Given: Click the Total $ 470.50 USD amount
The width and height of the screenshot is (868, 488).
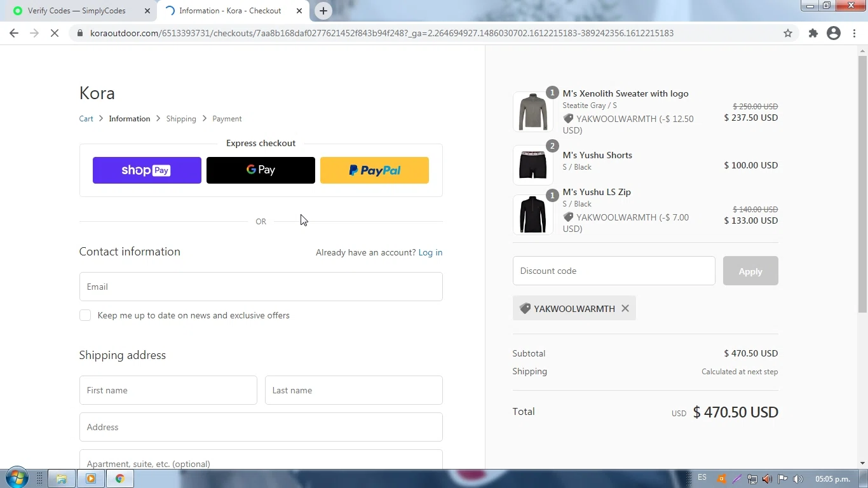Looking at the screenshot, I should pyautogui.click(x=736, y=412).
